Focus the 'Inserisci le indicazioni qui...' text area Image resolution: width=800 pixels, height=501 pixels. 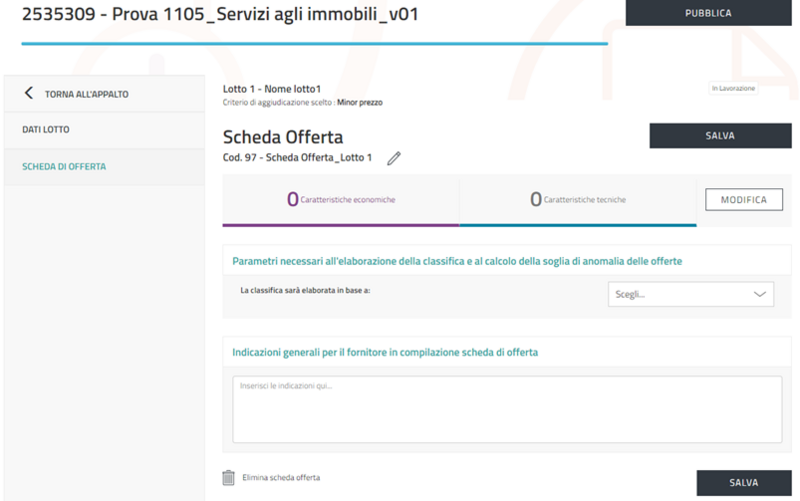[507, 409]
